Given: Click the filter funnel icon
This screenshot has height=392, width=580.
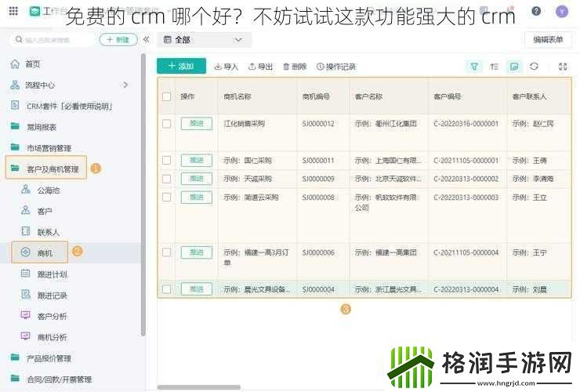Looking at the screenshot, I should (x=474, y=67).
